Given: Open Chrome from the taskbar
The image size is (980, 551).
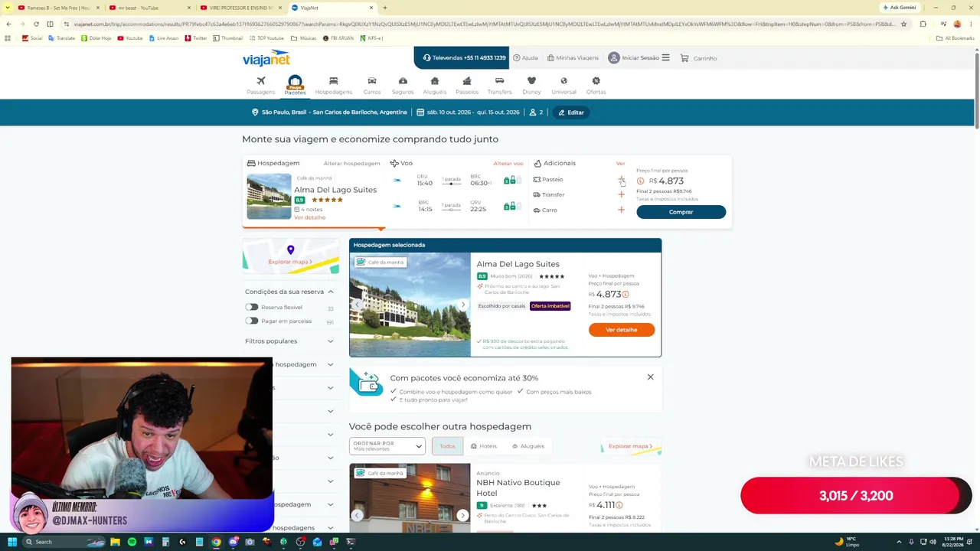Looking at the screenshot, I should click(x=216, y=542).
